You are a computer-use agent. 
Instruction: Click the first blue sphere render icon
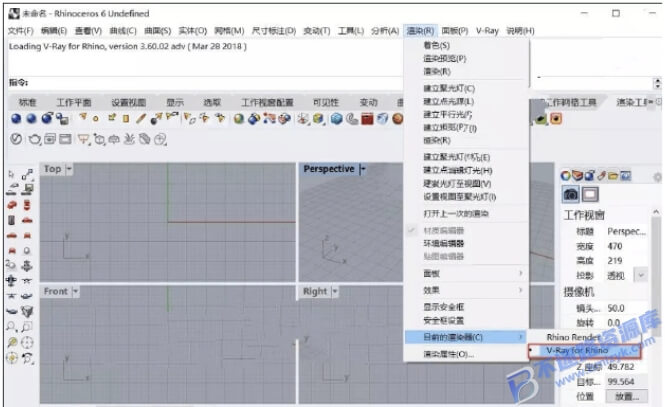click(16, 119)
